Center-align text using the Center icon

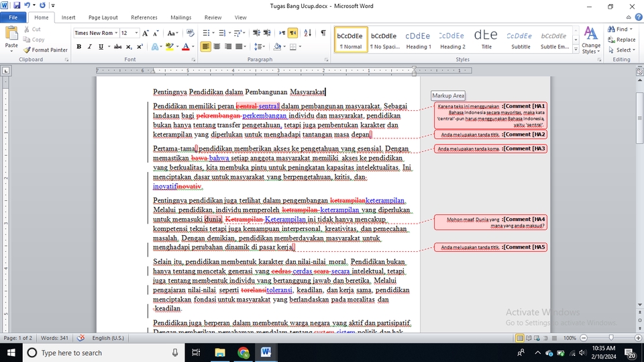pos(217,47)
